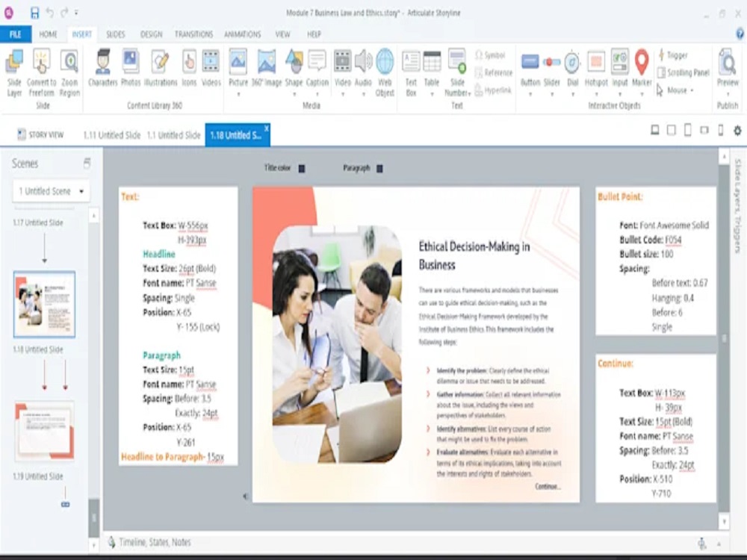Open Illustrations content library

(161, 68)
